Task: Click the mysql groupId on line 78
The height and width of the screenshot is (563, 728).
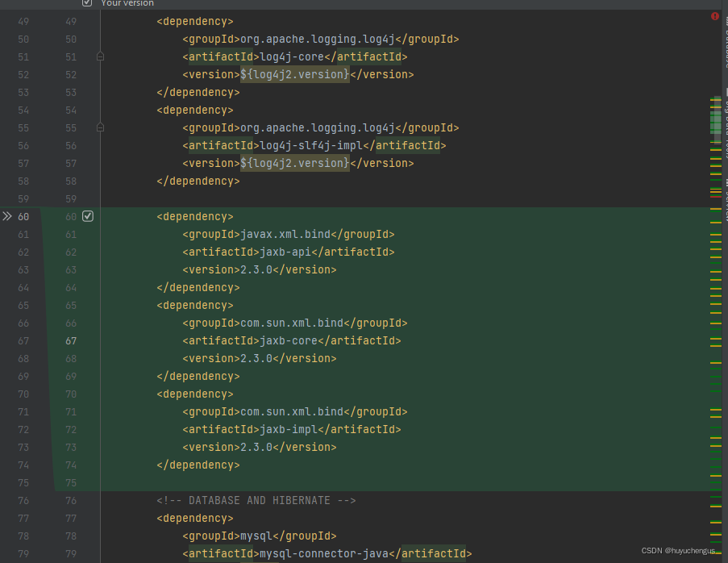Action: click(x=256, y=536)
